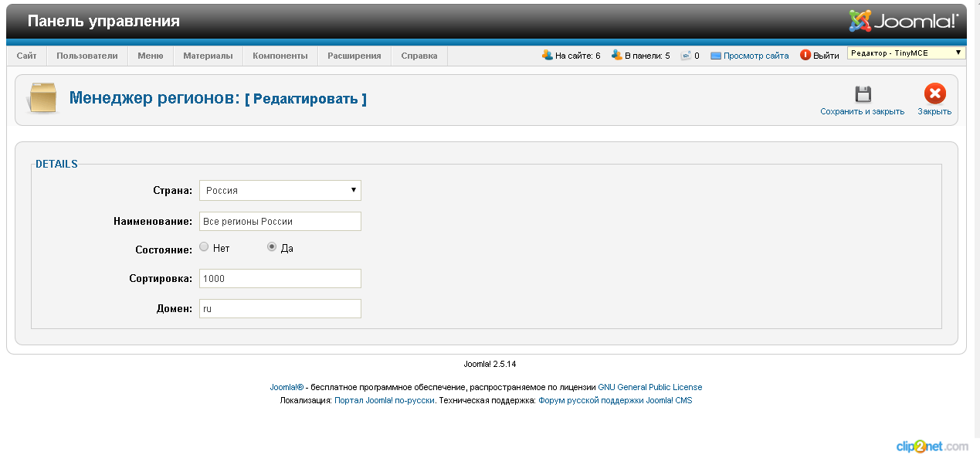This screenshot has width=980, height=455.
Task: Click the Save and close floppy disk icon
Action: coord(863,94)
